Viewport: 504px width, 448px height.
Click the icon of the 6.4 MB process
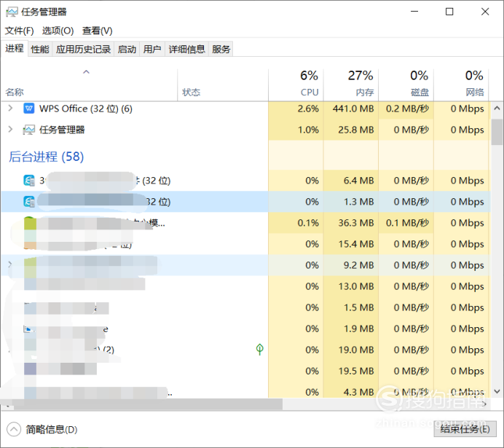pos(29,181)
